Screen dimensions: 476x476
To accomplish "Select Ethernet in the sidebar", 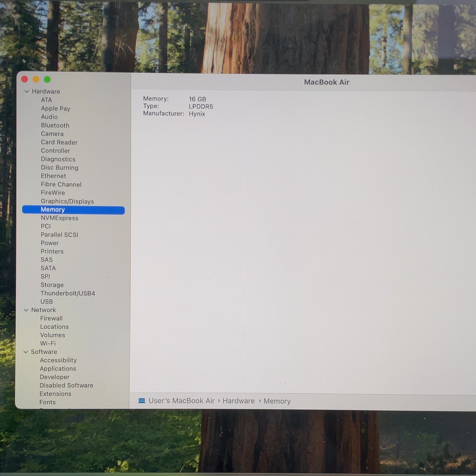I will coord(53,176).
